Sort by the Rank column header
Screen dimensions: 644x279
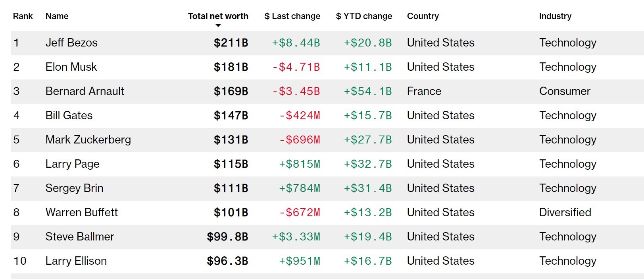pos(23,16)
